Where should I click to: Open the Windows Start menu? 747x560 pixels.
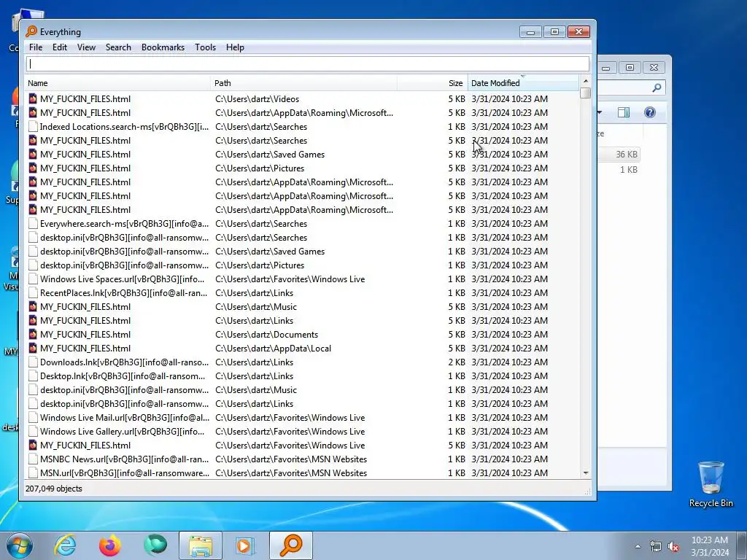coord(20,545)
